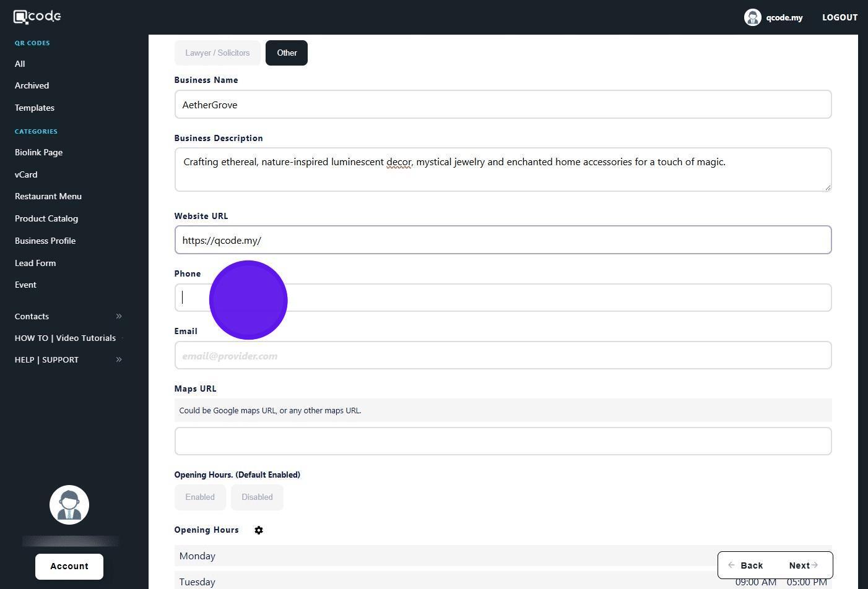Open All QR codes
868x589 pixels.
[20, 64]
